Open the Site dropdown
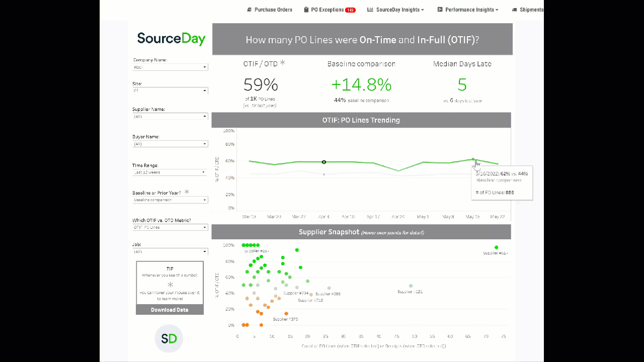 (x=170, y=90)
